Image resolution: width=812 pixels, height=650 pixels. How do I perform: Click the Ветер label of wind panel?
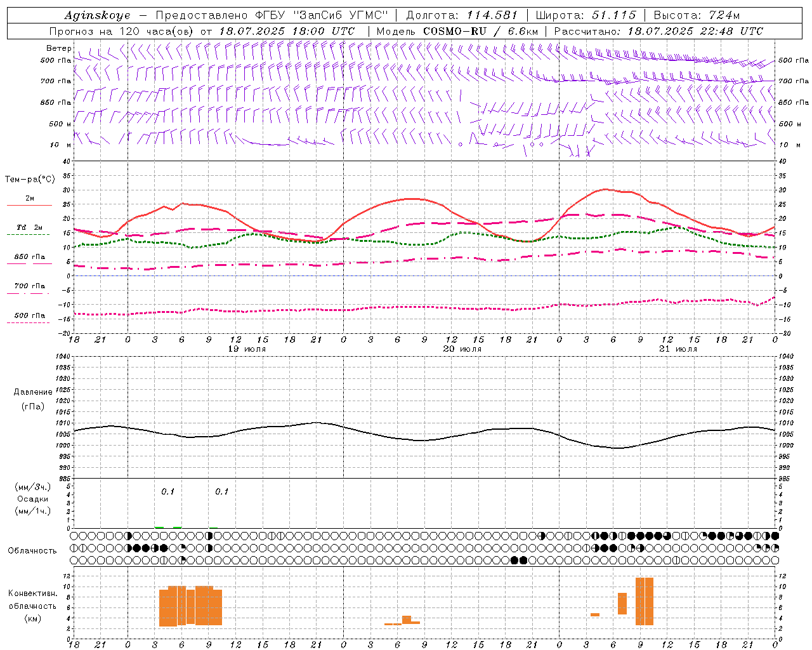pos(58,48)
